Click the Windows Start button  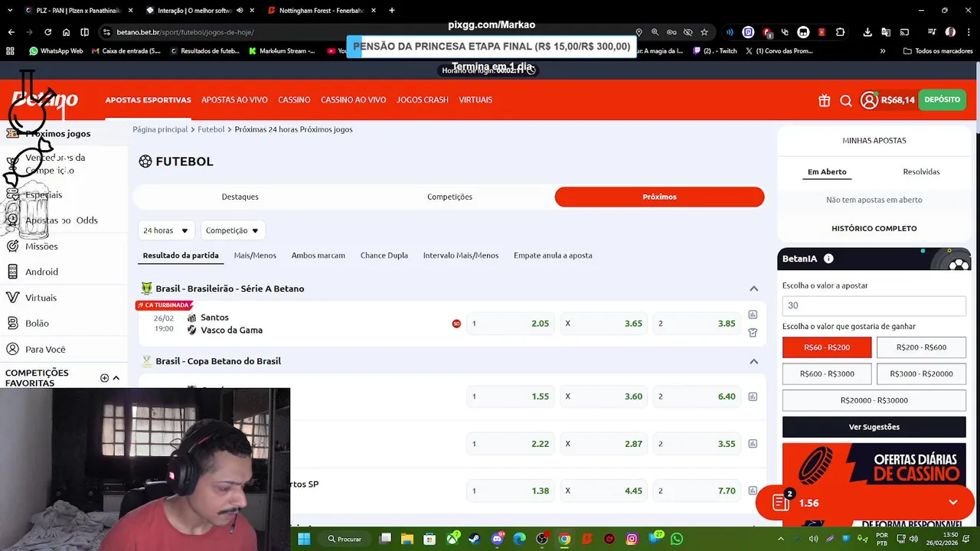point(304,539)
